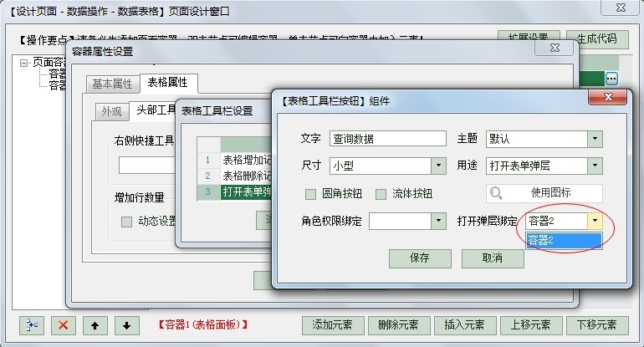Screen dimensions: 644x347
Task: Toggle the 动态设置 checkbox
Action: click(127, 222)
